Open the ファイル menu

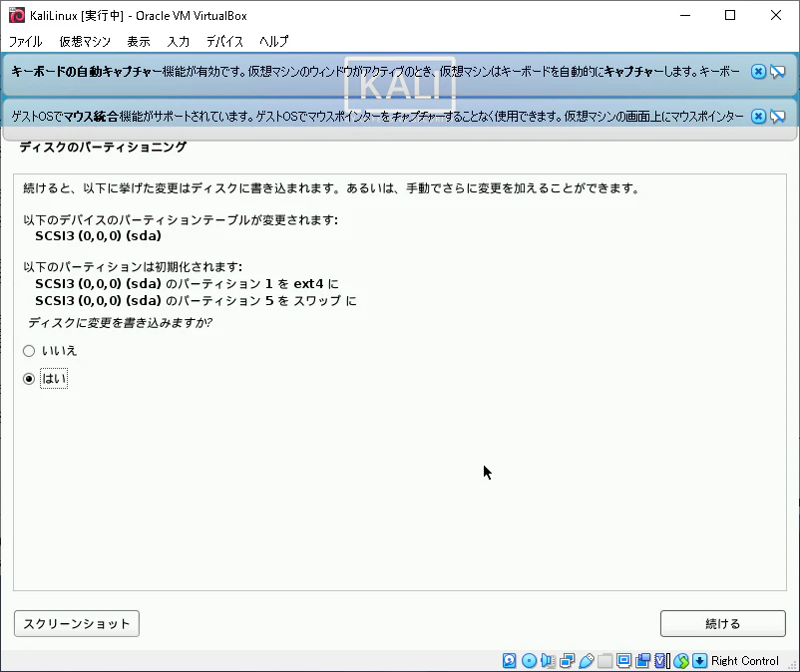[26, 41]
